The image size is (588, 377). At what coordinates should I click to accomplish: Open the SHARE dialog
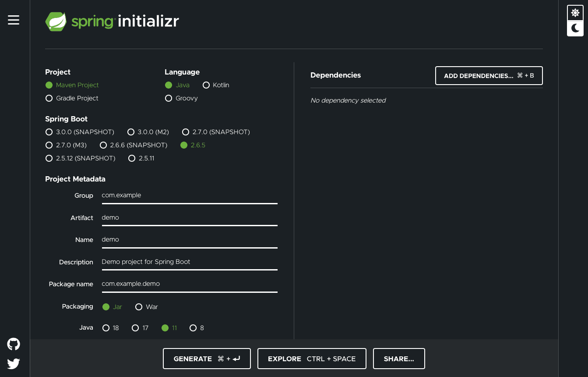click(x=399, y=359)
